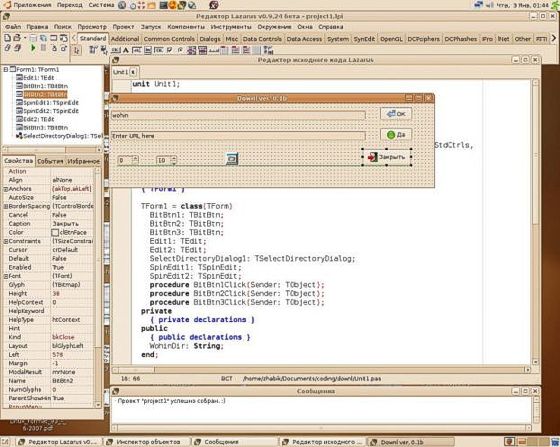Pick the TMemo component icon
Image resolution: width=560 pixels, height=447 pixels.
click(x=148, y=50)
